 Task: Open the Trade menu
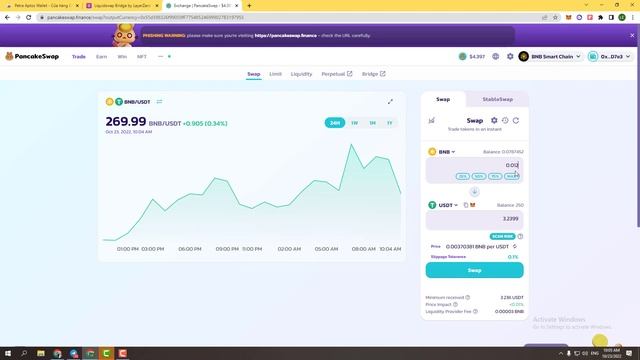point(79,57)
